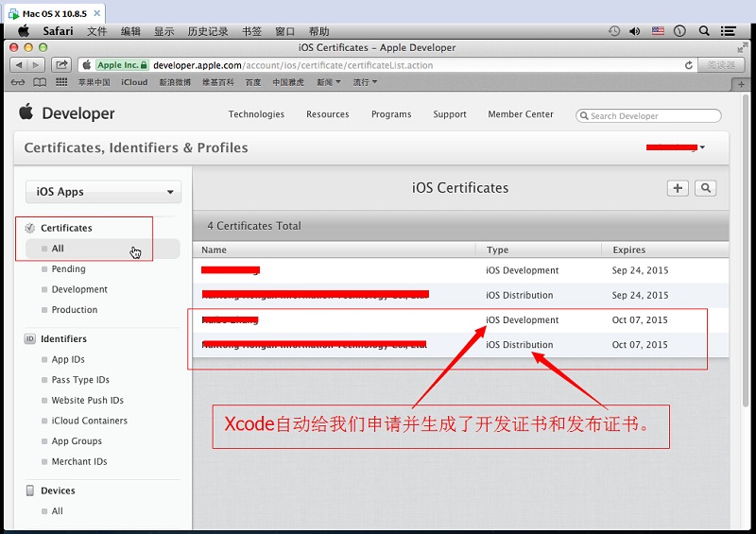Click the Certificates section icon
The height and width of the screenshot is (534, 756).
tap(30, 228)
